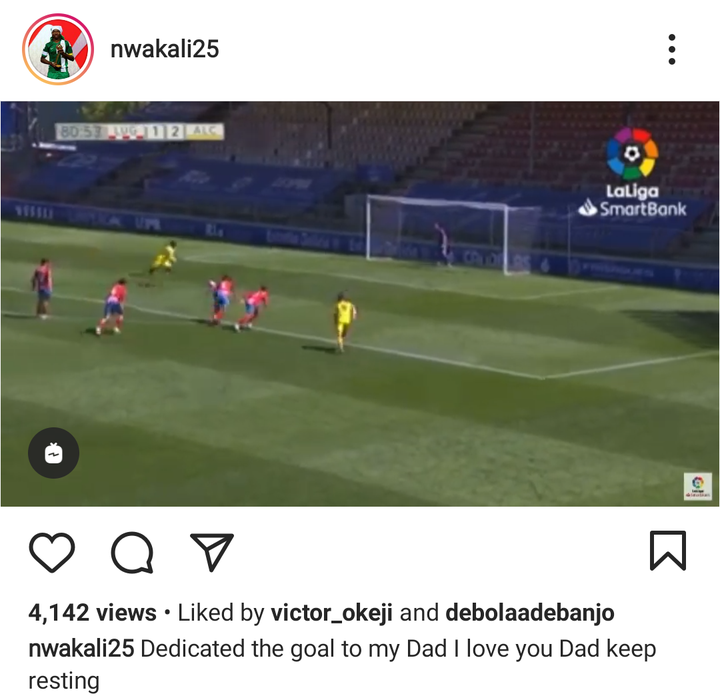Image resolution: width=720 pixels, height=700 pixels.
Task: Tap the IGTV icon on the video
Action: (x=54, y=453)
